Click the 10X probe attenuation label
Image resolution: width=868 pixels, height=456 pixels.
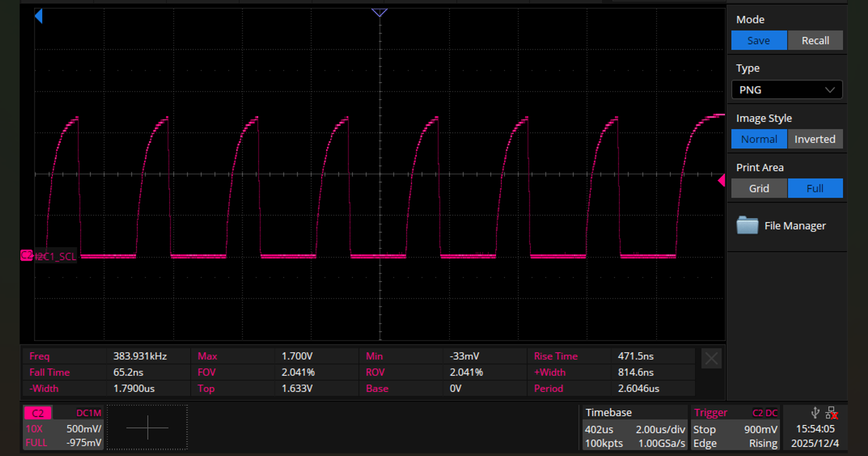click(34, 429)
